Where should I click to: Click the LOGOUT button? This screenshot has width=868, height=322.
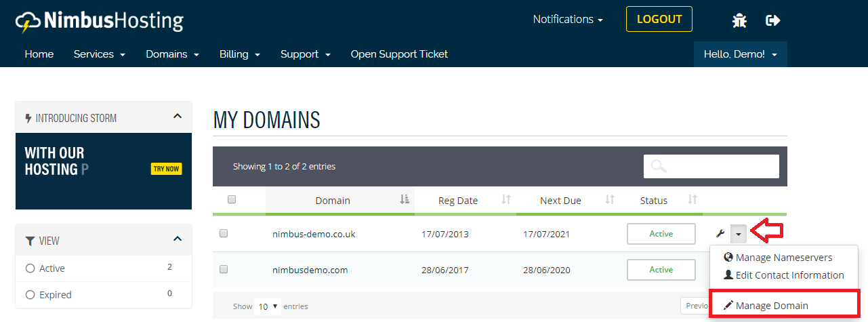pyautogui.click(x=659, y=19)
